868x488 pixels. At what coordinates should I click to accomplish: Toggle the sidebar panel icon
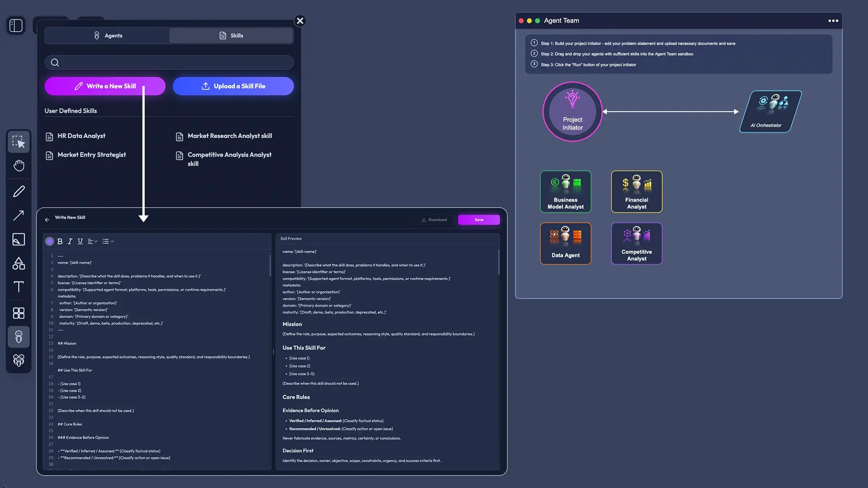coord(16,25)
